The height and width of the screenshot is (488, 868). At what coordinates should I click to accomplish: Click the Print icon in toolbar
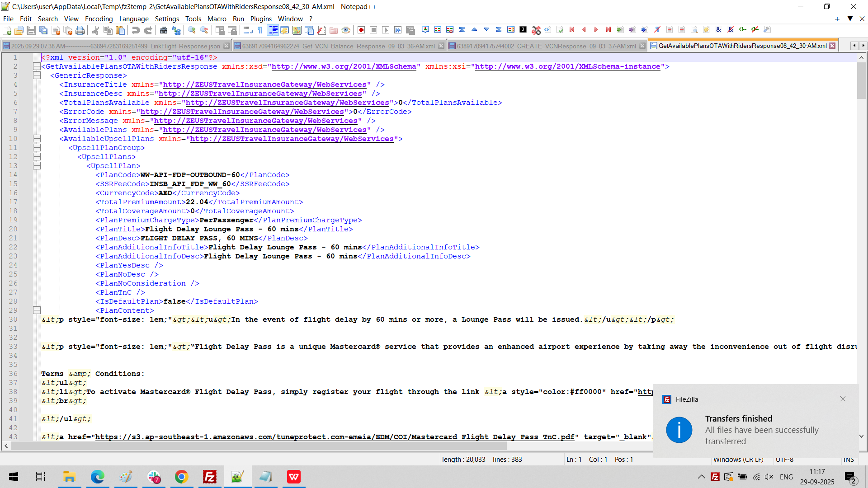pos(80,30)
